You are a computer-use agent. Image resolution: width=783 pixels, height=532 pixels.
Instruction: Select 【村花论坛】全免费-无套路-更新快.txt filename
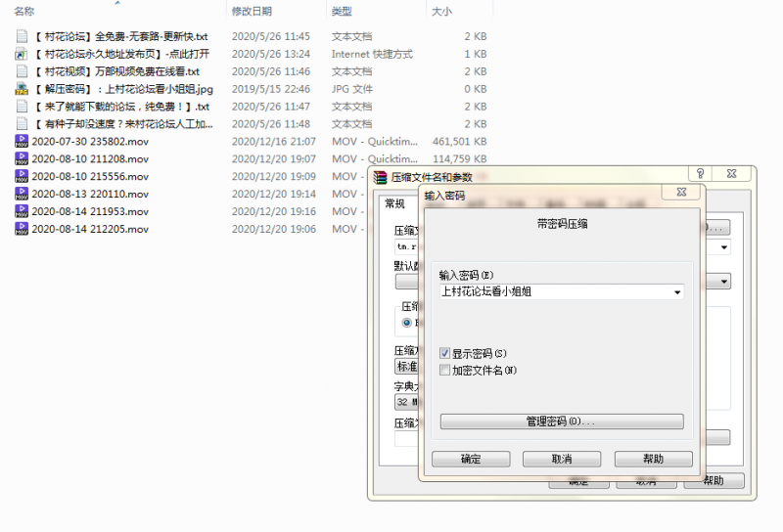point(120,36)
